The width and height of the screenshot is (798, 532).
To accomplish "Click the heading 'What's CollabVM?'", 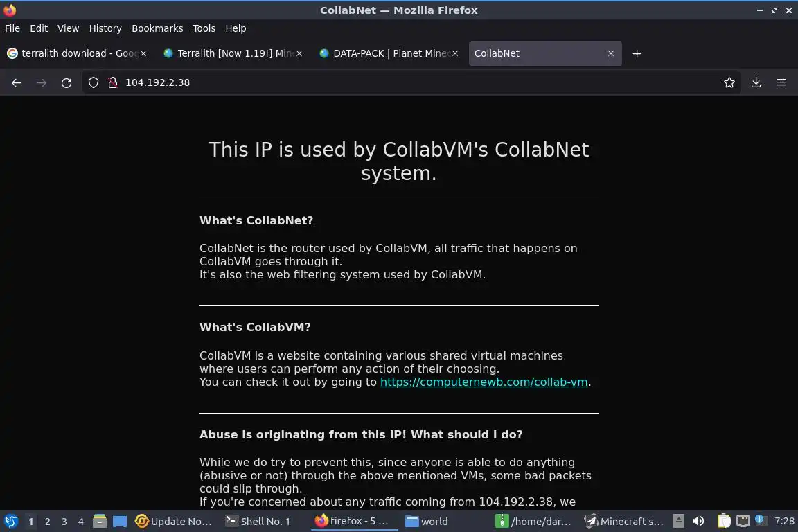I will (x=255, y=328).
